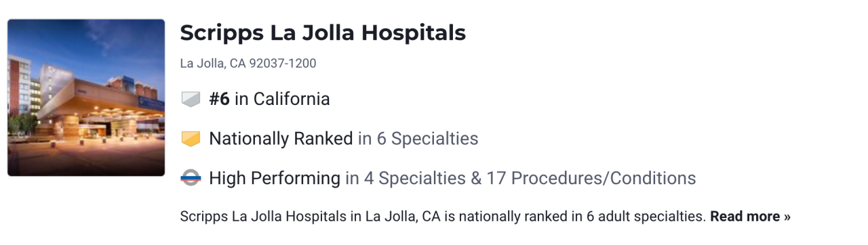Click the silver state ranking badge icon
The width and height of the screenshot is (868, 245).
click(191, 99)
